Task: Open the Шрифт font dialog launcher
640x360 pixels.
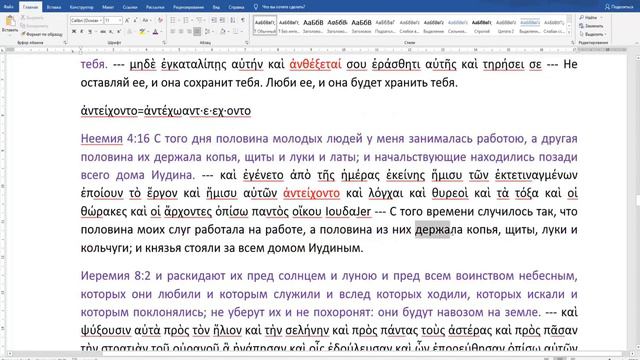Action: pyautogui.click(x=164, y=42)
